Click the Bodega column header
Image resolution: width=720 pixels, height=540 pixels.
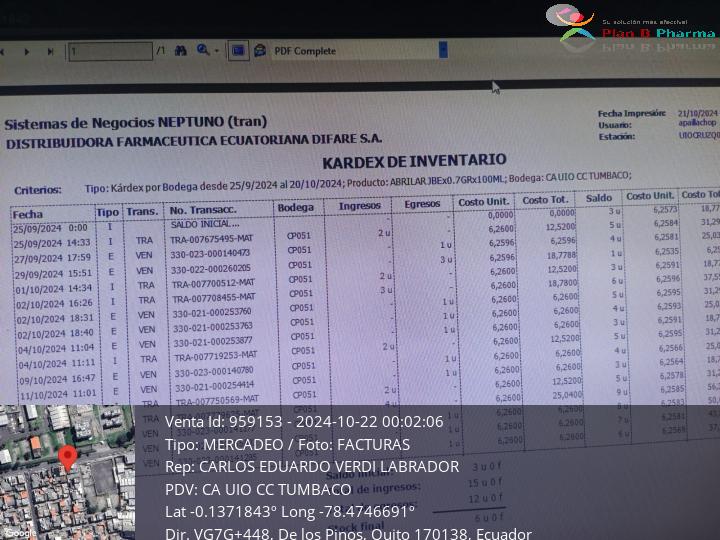coord(296,208)
